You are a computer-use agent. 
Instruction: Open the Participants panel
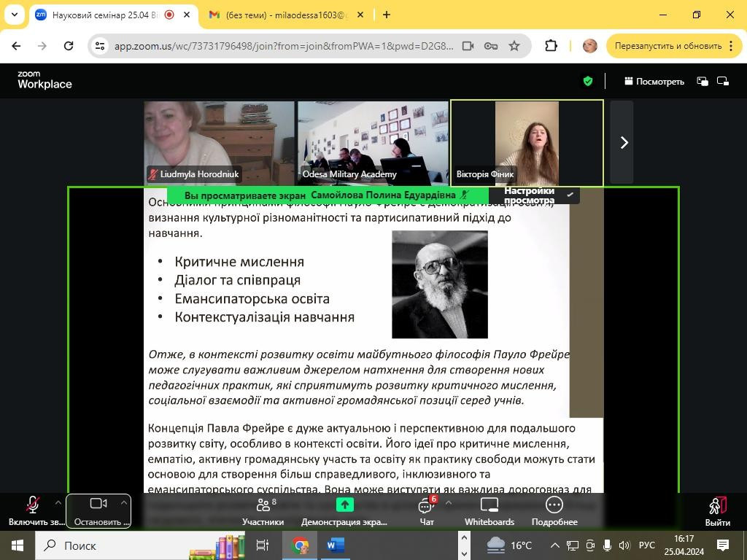pos(263,510)
